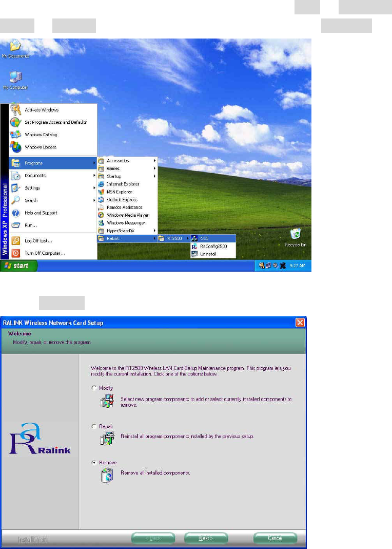Image resolution: width=392 pixels, height=549 pixels.
Task: Choose Help and Support menu item
Action: coord(53,213)
